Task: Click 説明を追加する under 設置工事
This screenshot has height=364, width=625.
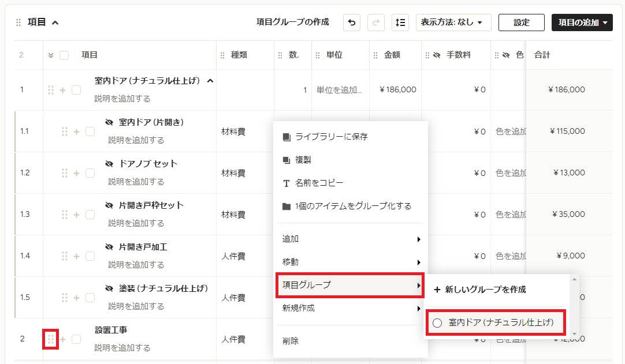Action: point(122,348)
